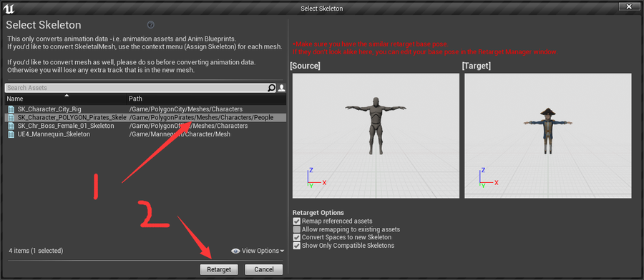The image size is (644, 280).
Task: Click the SK_Character_City_Rig skeleton asset icon
Action: click(11, 109)
